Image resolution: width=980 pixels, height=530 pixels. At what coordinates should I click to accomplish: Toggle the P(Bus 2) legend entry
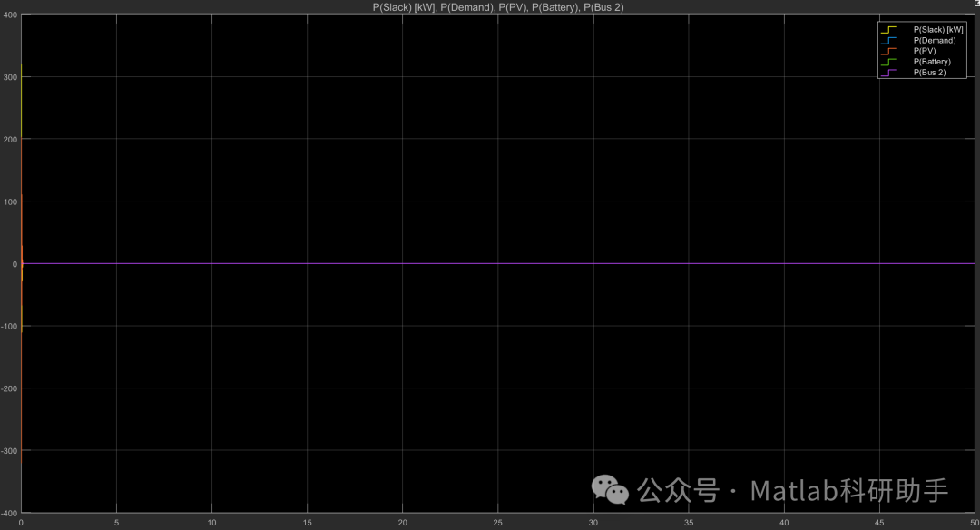click(x=929, y=72)
